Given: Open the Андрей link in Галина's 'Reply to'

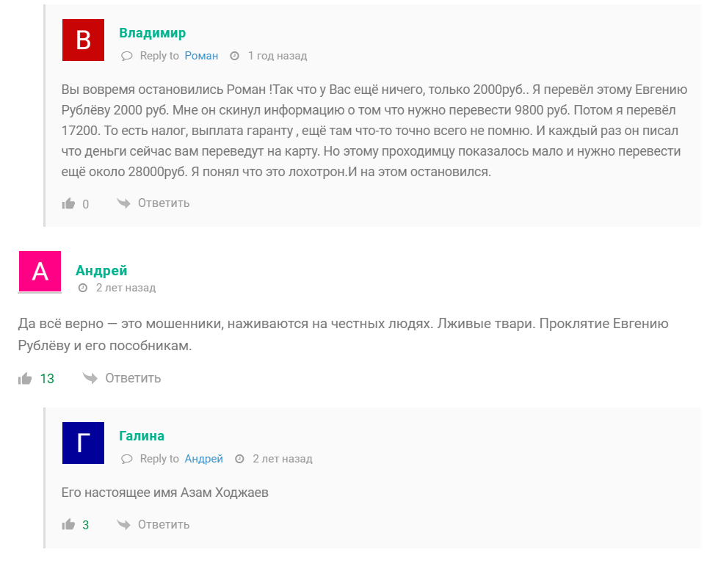Looking at the screenshot, I should (204, 459).
